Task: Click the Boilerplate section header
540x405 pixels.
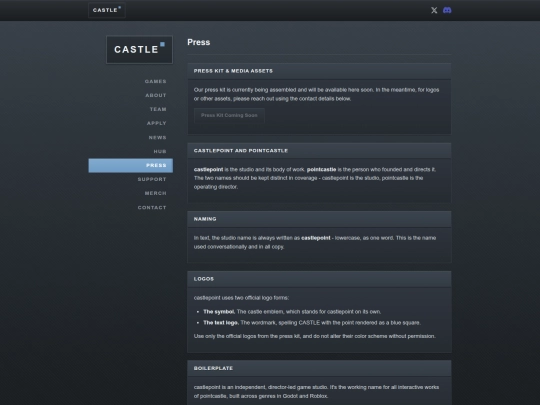Action: (319, 368)
